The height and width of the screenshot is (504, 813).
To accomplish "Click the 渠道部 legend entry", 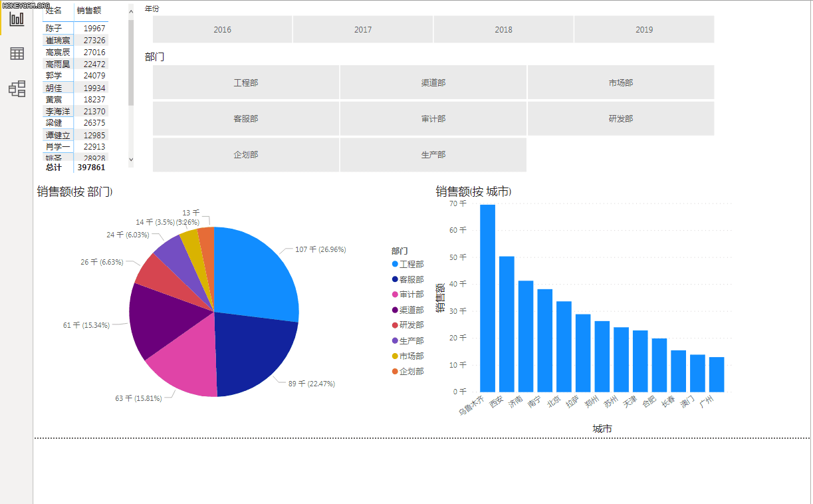I will coord(407,310).
